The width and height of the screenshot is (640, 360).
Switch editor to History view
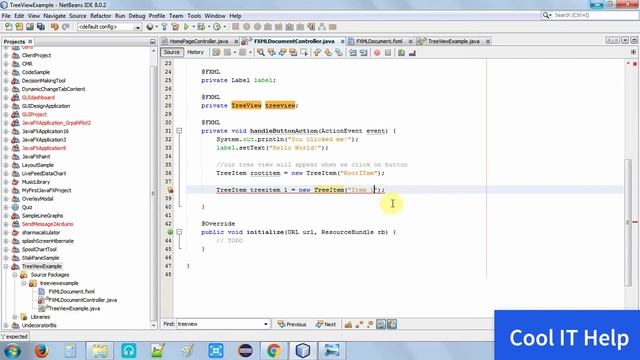tap(195, 52)
